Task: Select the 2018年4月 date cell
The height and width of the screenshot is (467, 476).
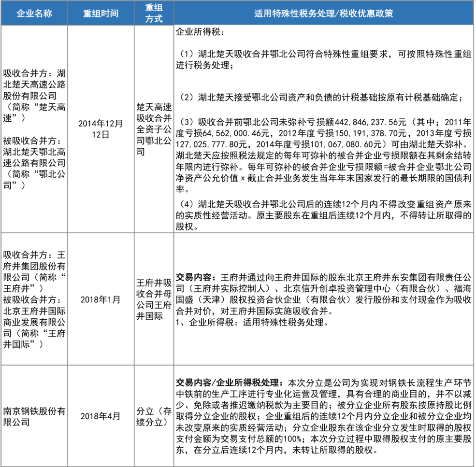Action: click(101, 416)
